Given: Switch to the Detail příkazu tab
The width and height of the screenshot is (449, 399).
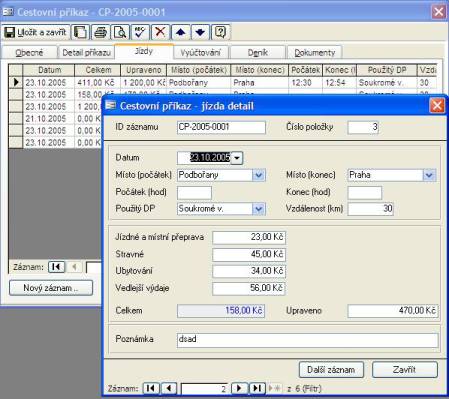Looking at the screenshot, I should click(x=86, y=53).
